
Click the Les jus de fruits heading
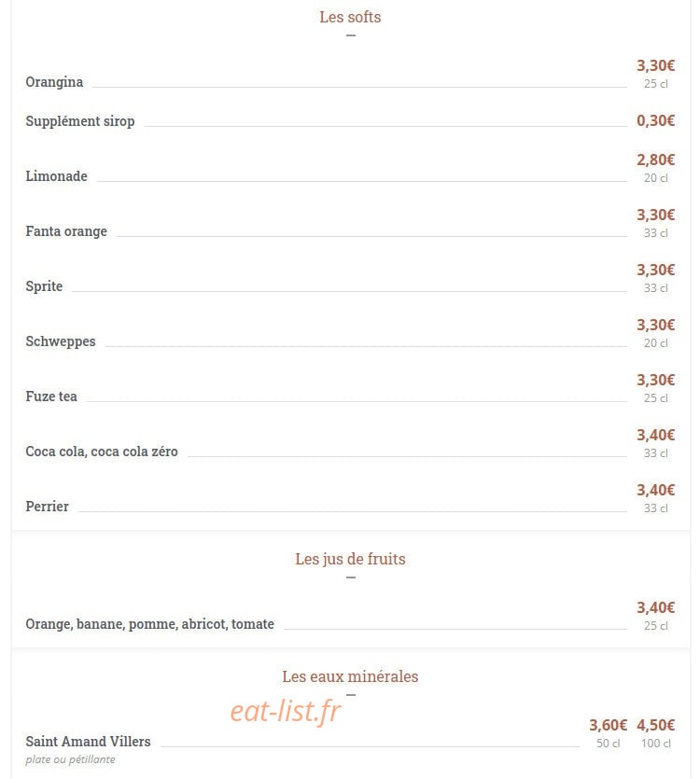click(350, 559)
